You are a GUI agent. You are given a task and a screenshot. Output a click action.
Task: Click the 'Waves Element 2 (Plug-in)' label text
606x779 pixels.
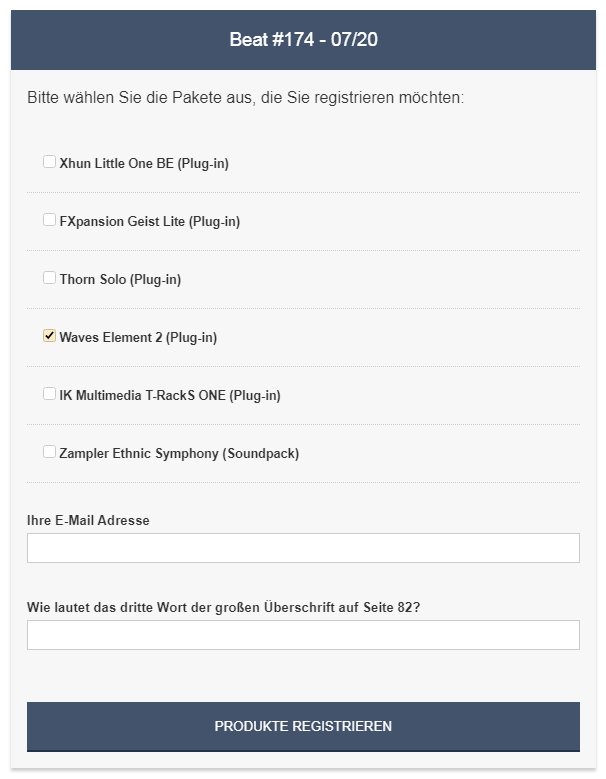point(138,337)
